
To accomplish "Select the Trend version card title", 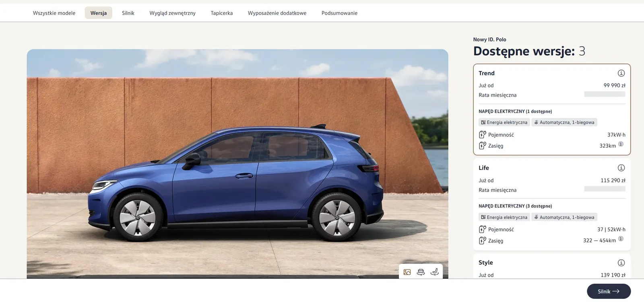I will click(x=486, y=73).
